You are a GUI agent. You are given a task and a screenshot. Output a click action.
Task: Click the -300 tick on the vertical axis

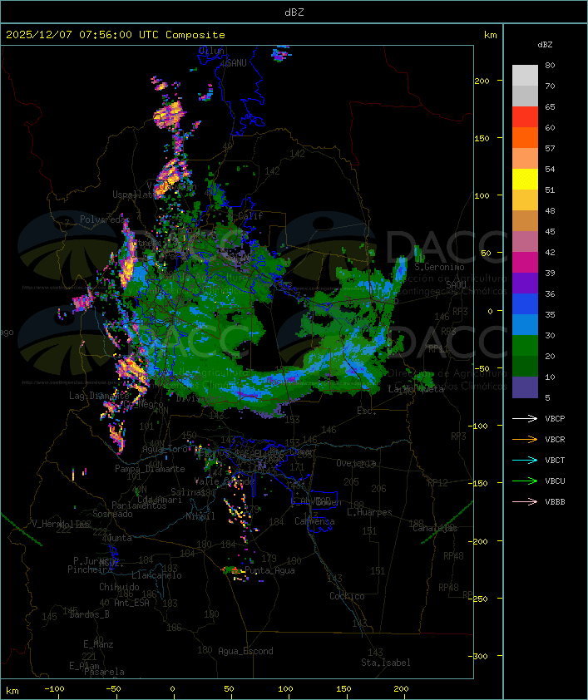coord(478,656)
